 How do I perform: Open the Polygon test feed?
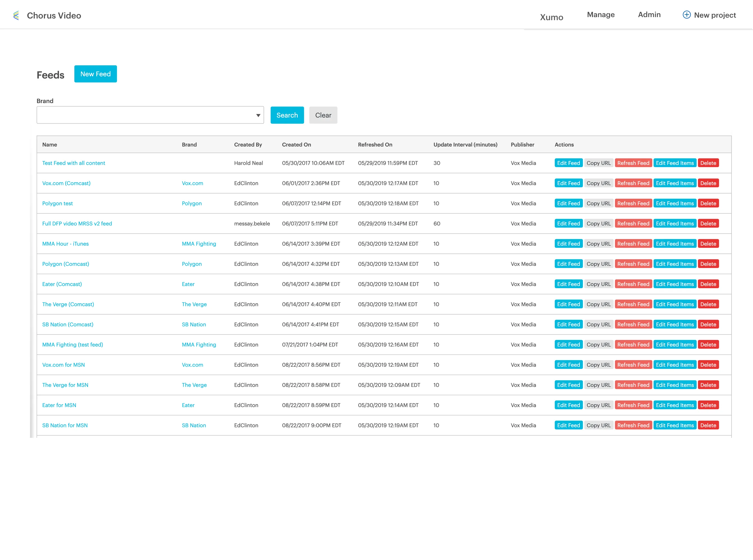[57, 203]
